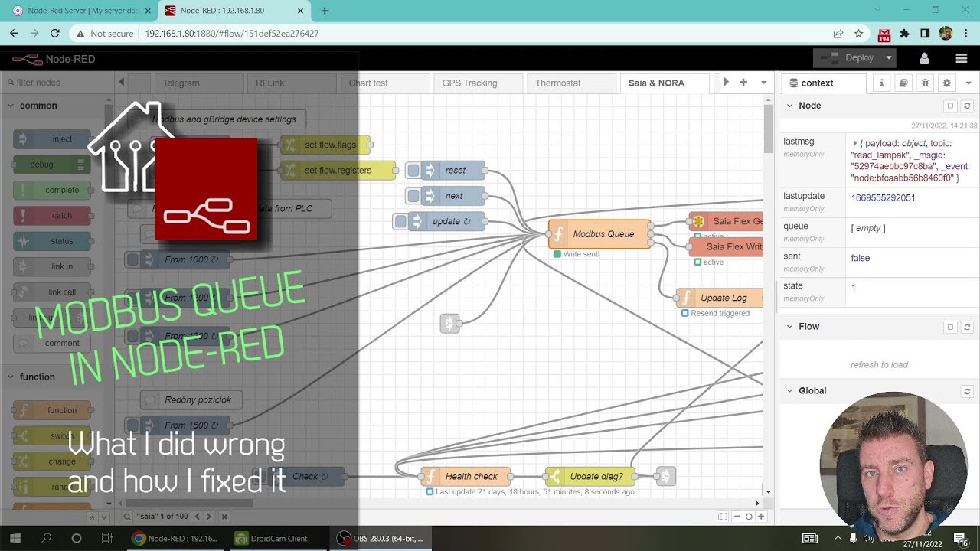
Task: Open Windows notification center
Action: coord(959,538)
